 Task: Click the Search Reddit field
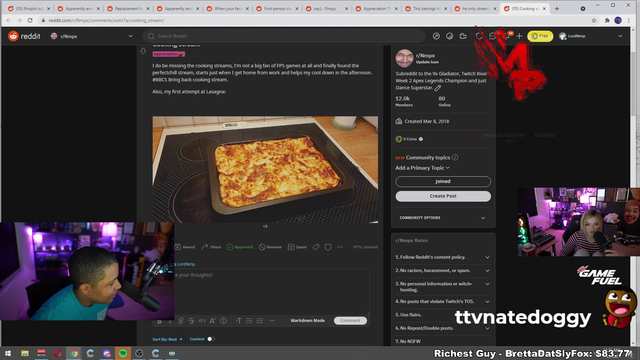pos(284,36)
